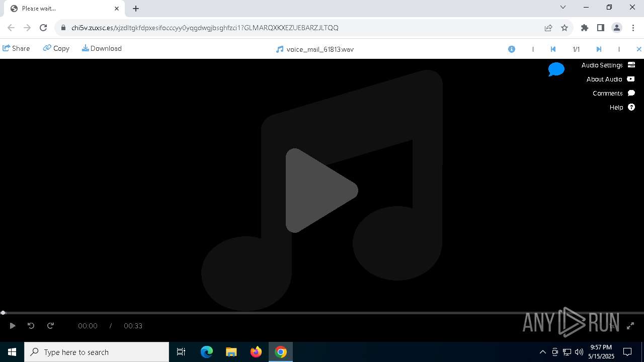This screenshot has height=362, width=644.
Task: Open a new browser tab
Action: (x=136, y=8)
